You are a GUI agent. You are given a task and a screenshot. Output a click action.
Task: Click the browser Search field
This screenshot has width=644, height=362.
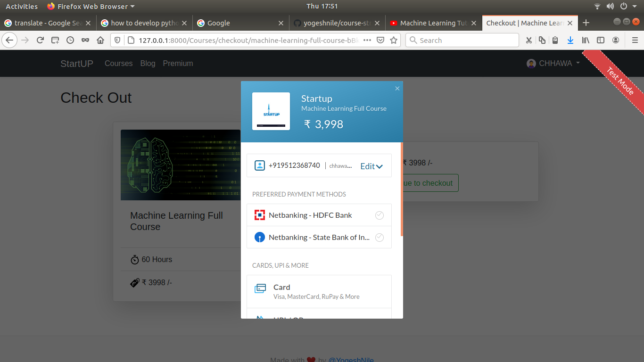click(462, 40)
